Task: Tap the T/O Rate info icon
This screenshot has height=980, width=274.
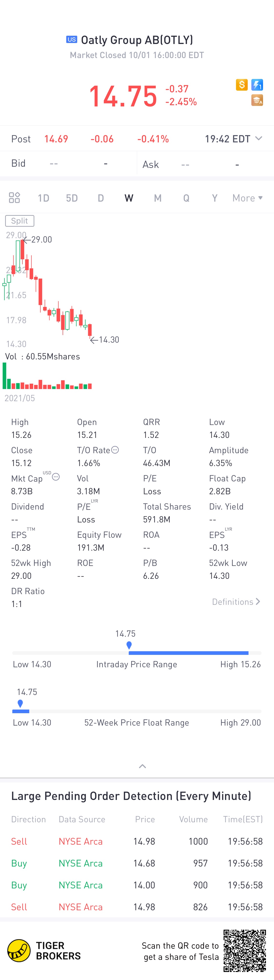Action: 115,450
